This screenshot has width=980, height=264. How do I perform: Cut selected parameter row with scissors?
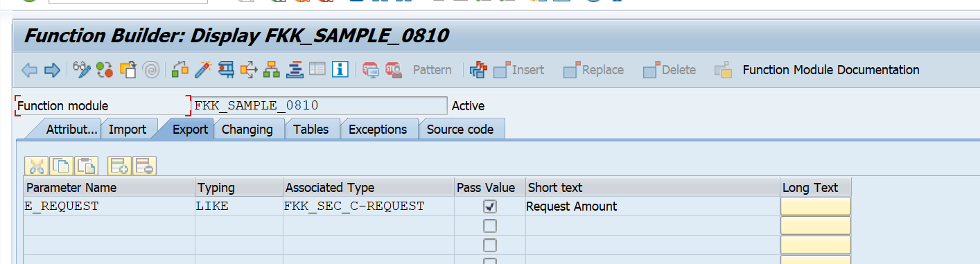click(37, 166)
